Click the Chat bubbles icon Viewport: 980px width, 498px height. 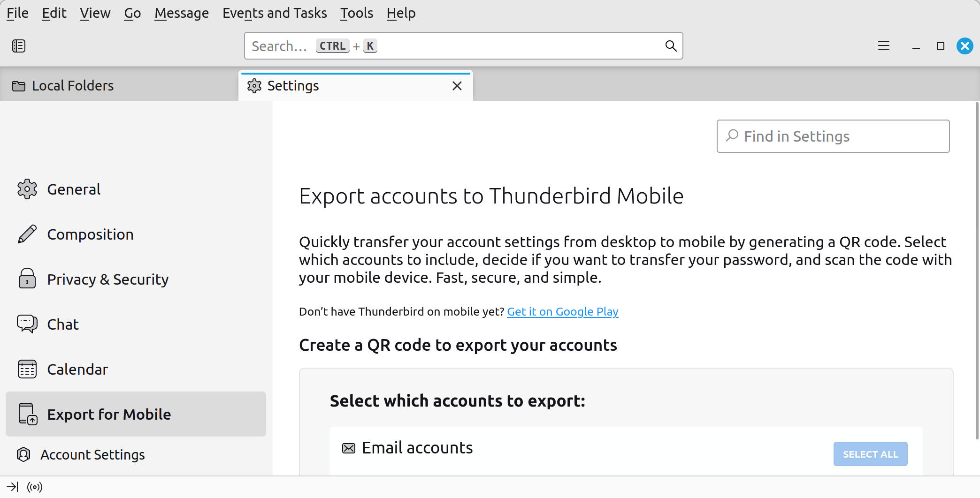pyautogui.click(x=27, y=324)
